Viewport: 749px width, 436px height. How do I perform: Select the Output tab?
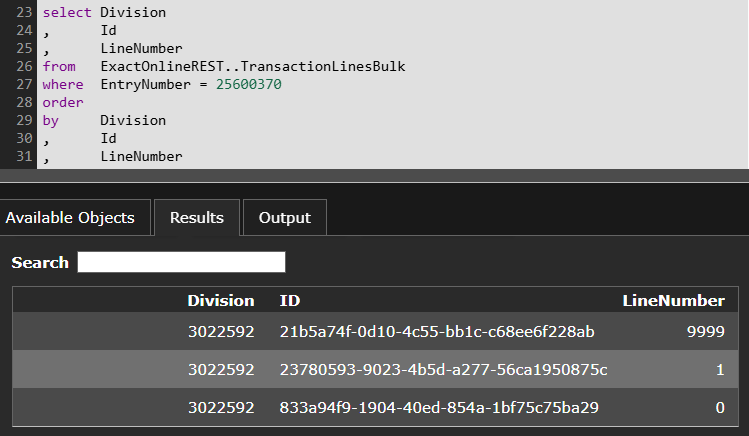pos(285,218)
